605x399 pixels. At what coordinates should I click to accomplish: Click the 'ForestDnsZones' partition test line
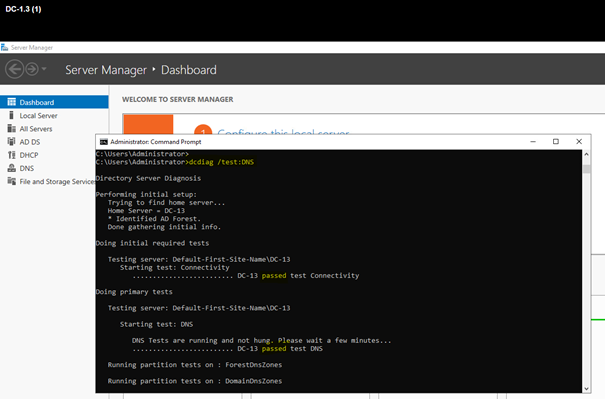[195, 365]
